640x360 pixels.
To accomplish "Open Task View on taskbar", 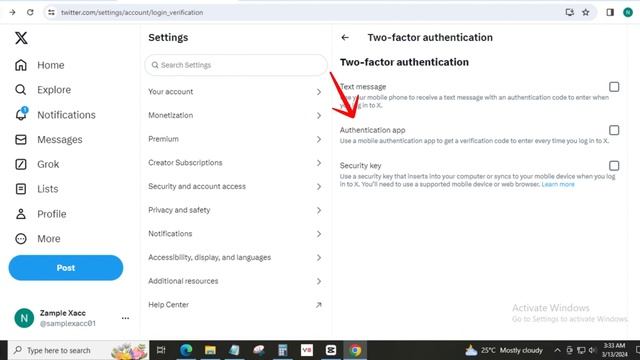I will (161, 350).
